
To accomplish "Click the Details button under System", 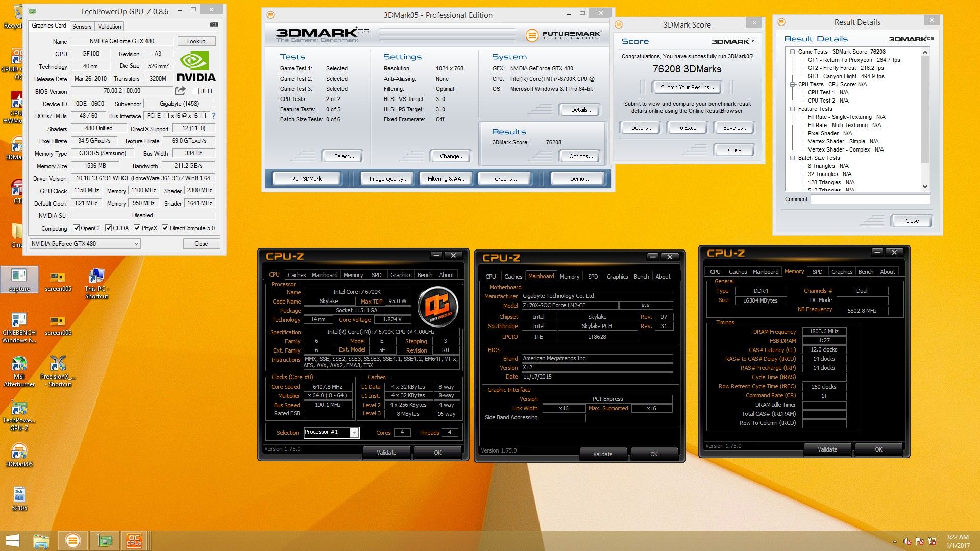I will [581, 110].
